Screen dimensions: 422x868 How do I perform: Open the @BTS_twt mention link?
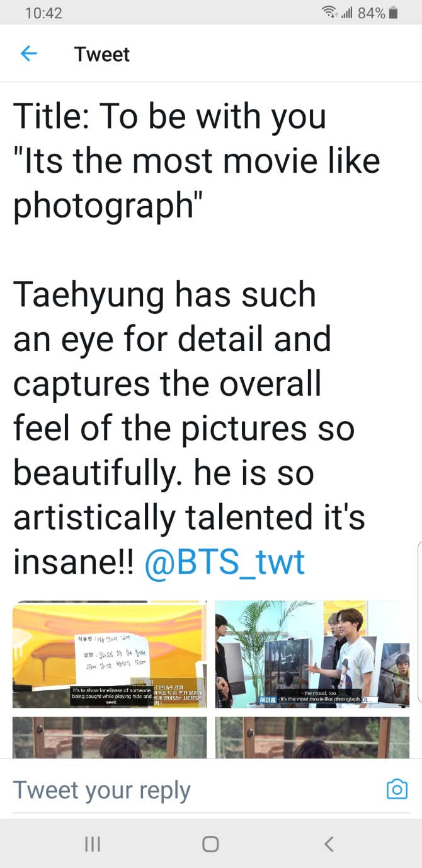[x=225, y=561]
